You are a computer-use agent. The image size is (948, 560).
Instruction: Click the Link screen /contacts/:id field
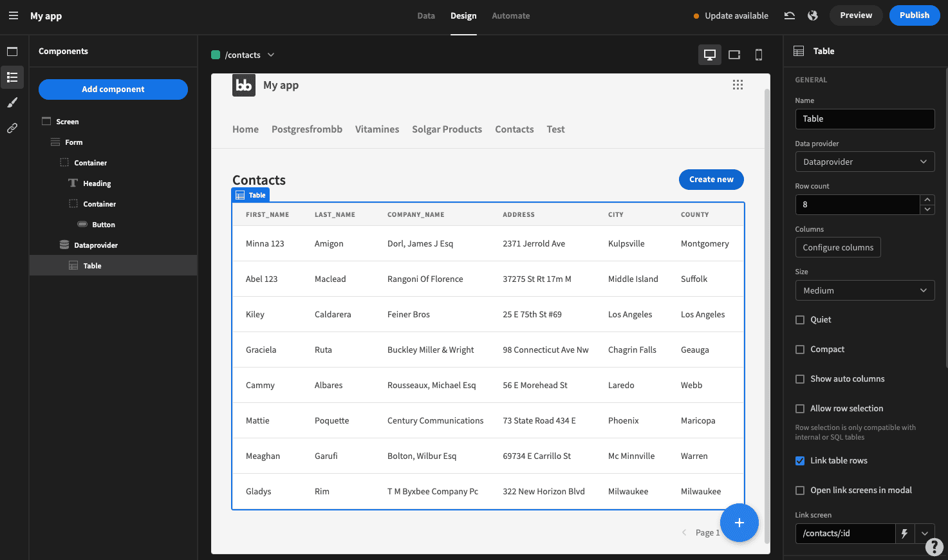[x=845, y=534]
